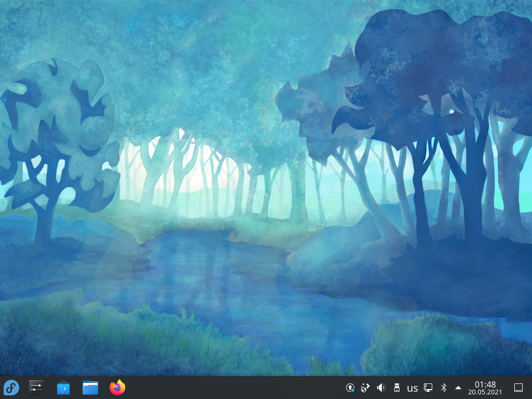Open calendar via the 20.05.2021 date
This screenshot has height=399, width=532.
(485, 392)
